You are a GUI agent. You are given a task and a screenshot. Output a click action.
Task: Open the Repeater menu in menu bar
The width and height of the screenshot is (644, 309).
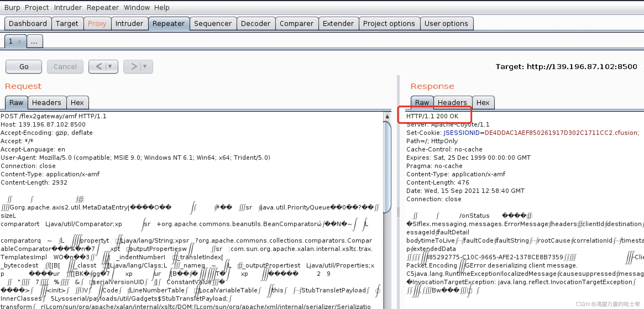[103, 7]
